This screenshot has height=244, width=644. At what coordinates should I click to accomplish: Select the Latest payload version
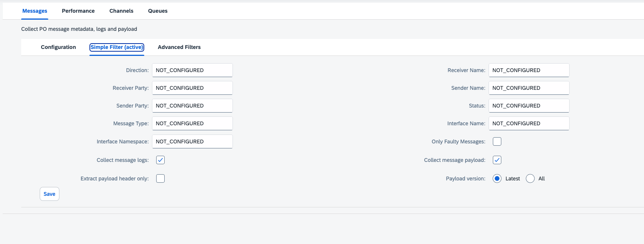pos(497,178)
